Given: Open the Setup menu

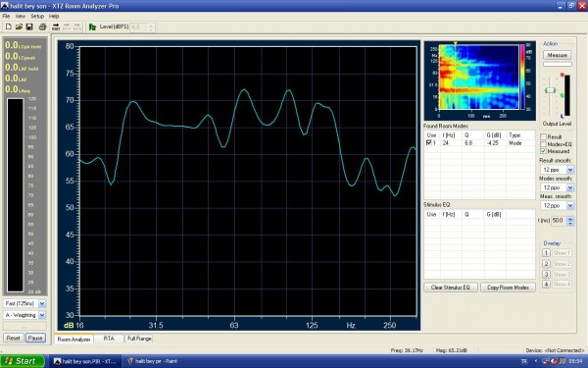Looking at the screenshot, I should click(x=37, y=16).
